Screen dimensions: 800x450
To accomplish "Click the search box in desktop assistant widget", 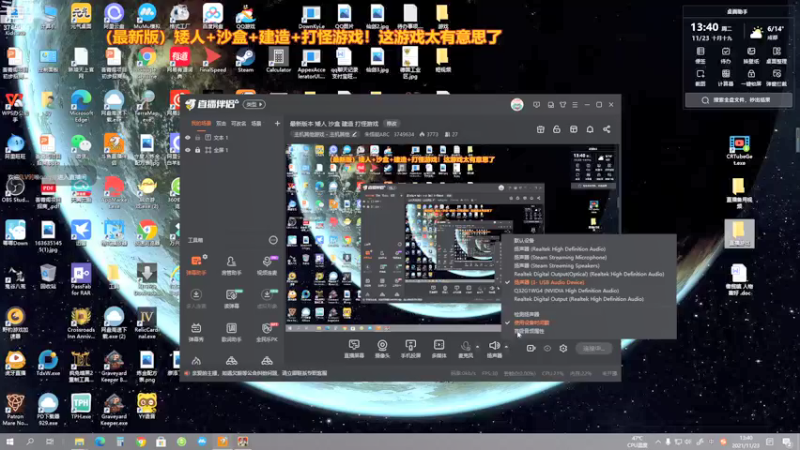I will click(738, 100).
